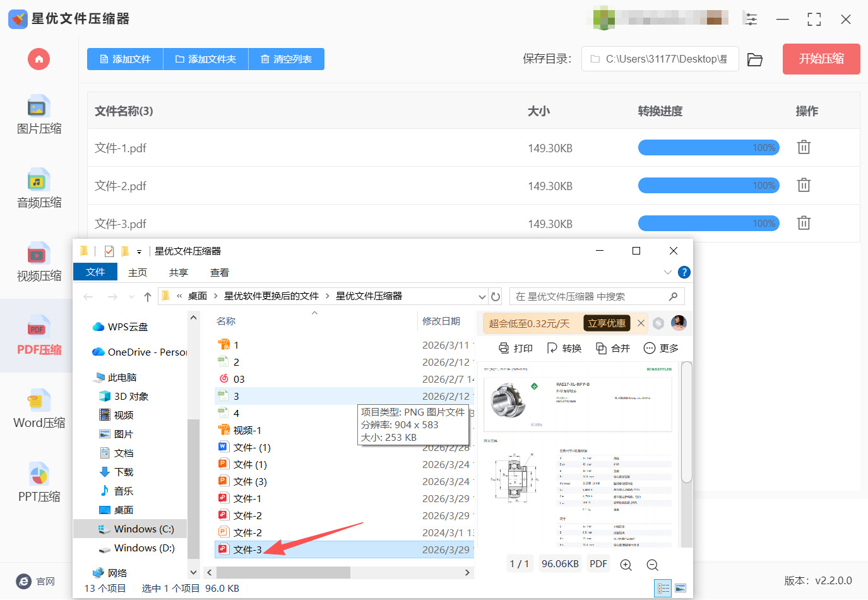Click the PDF preview page thumbnail
This screenshot has height=600, width=868.
pyautogui.click(x=578, y=455)
